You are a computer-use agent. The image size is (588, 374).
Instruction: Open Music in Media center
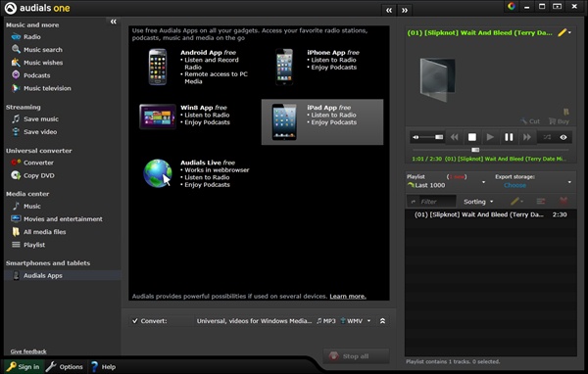click(26, 207)
